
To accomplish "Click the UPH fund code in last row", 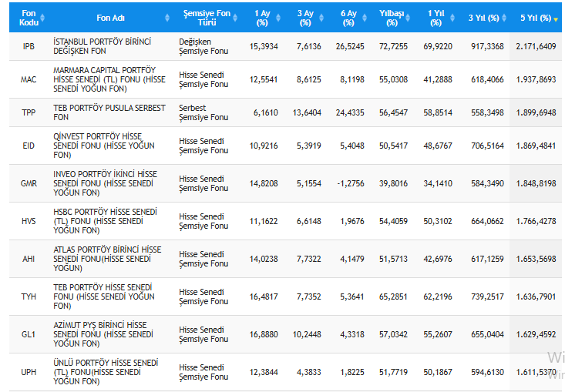I will click(29, 372).
